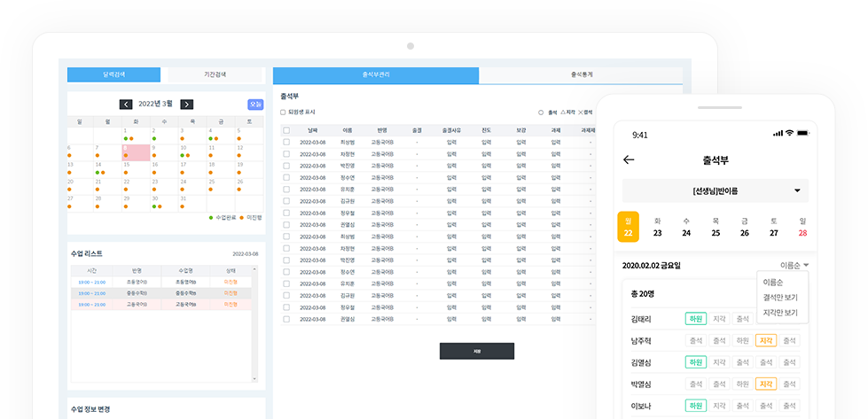The height and width of the screenshot is (419, 868).
Task: Choose 지각만 보기 in sort menu
Action: pos(780,313)
